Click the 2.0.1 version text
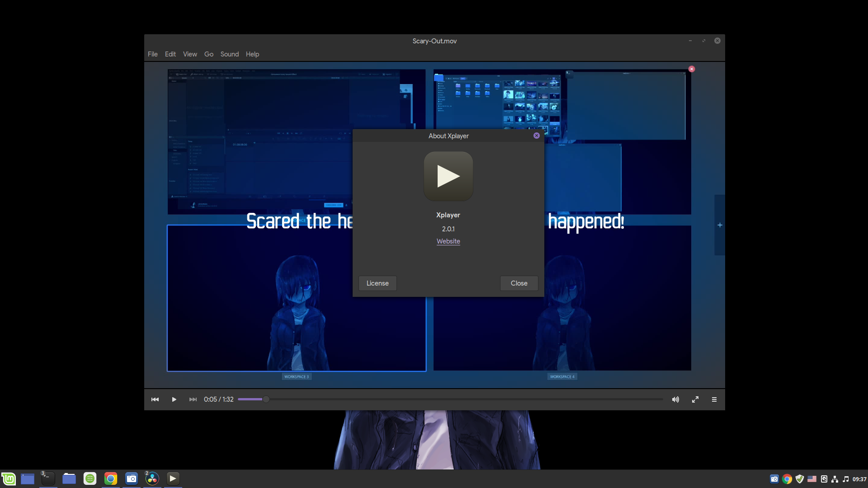 448,229
